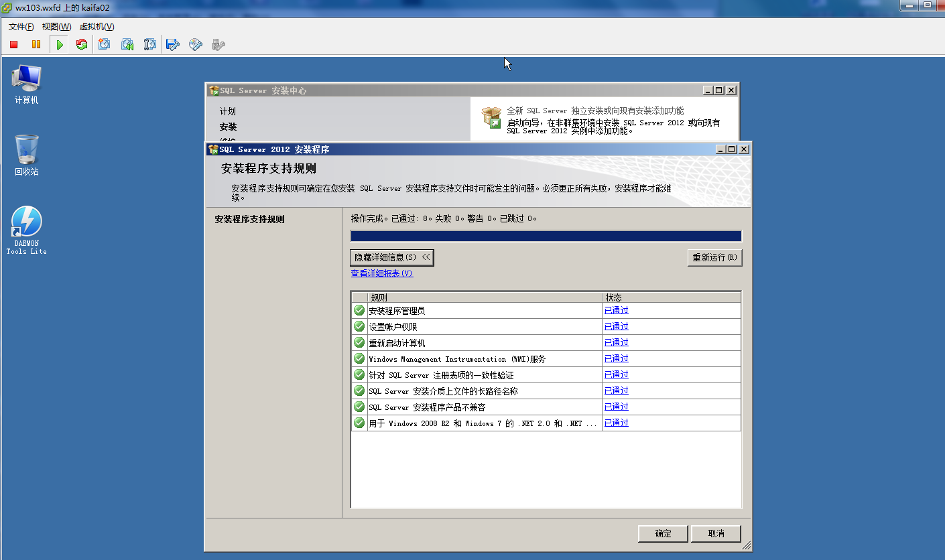Image resolution: width=945 pixels, height=560 pixels.
Task: Click the USB device connect icon
Action: tap(218, 44)
